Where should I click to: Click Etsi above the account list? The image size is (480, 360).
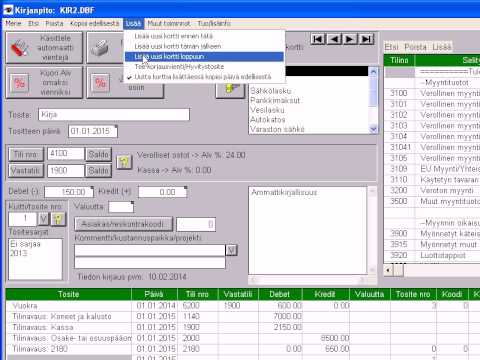coord(392,47)
